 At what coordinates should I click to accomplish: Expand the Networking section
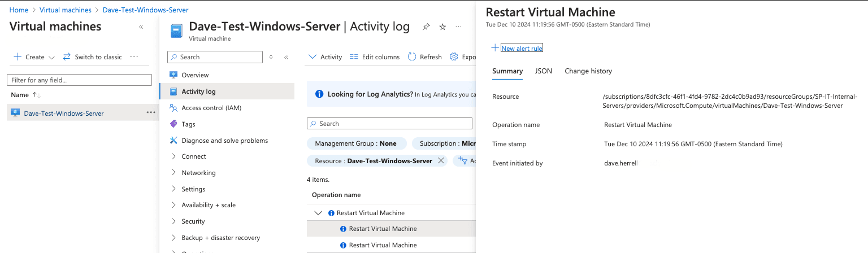tap(173, 173)
